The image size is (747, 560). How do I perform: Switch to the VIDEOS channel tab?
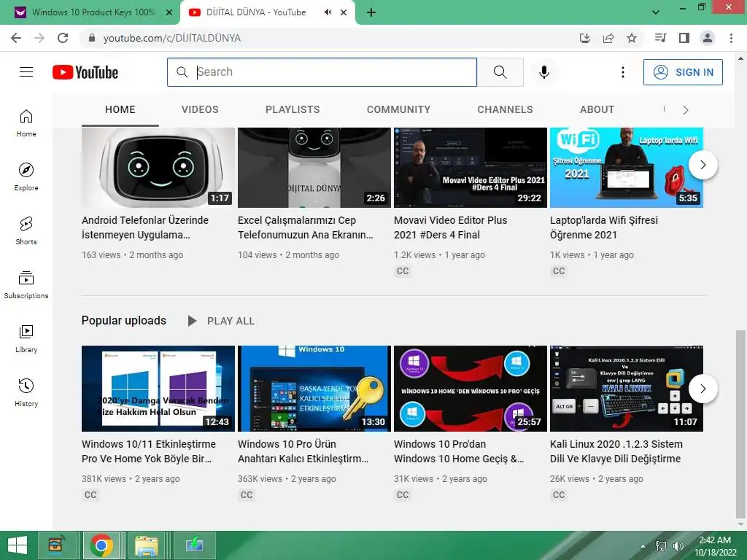(200, 109)
